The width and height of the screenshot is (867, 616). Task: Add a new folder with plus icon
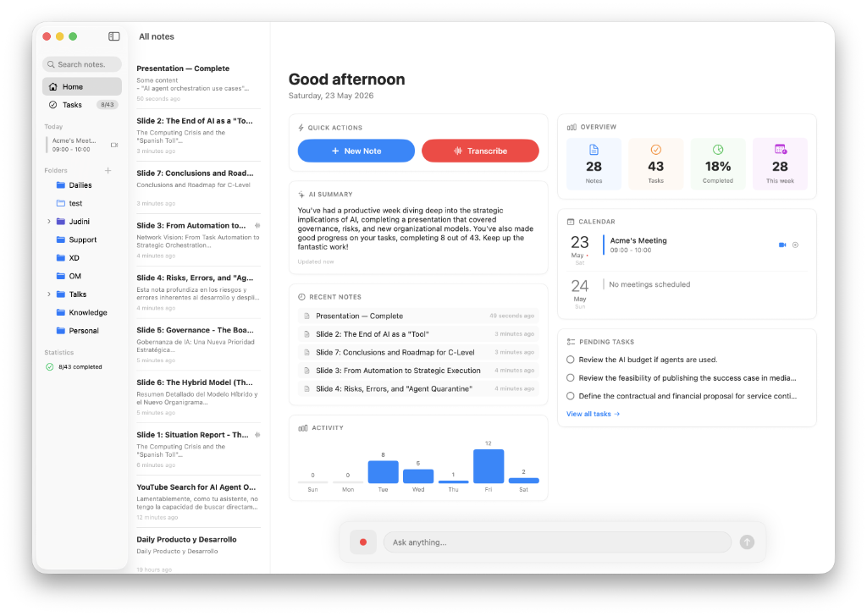coord(108,171)
